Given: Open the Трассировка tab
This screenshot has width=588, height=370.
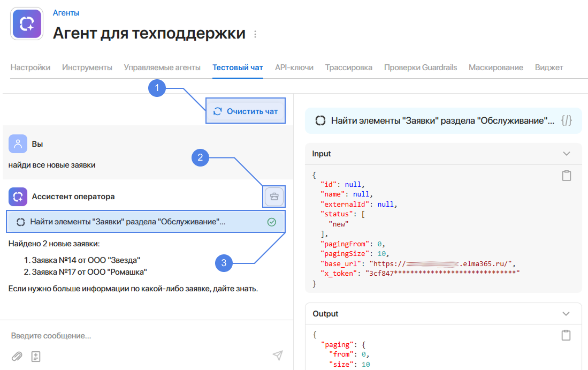Looking at the screenshot, I should (349, 67).
